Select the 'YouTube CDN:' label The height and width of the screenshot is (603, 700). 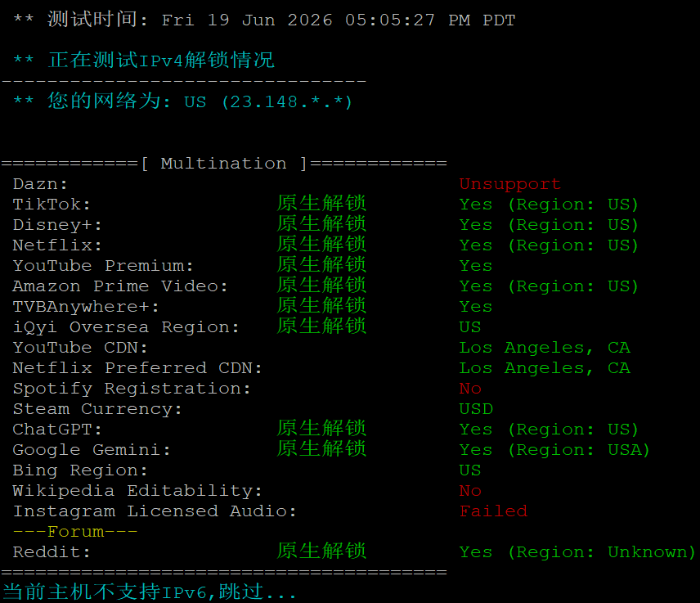80,348
